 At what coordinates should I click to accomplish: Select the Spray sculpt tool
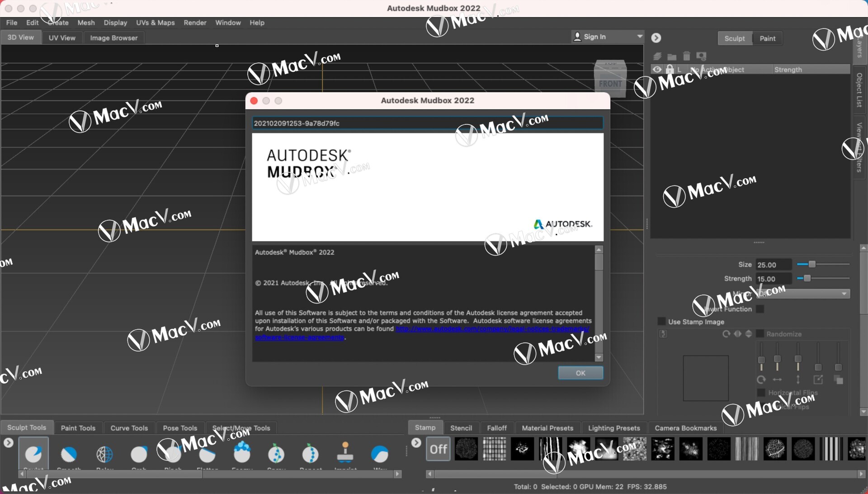[x=276, y=454]
